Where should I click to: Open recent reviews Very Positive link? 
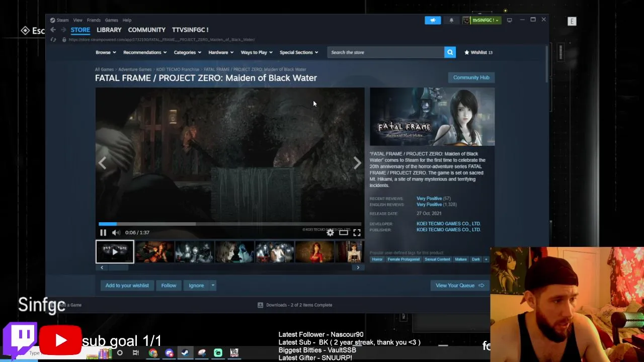(429, 199)
